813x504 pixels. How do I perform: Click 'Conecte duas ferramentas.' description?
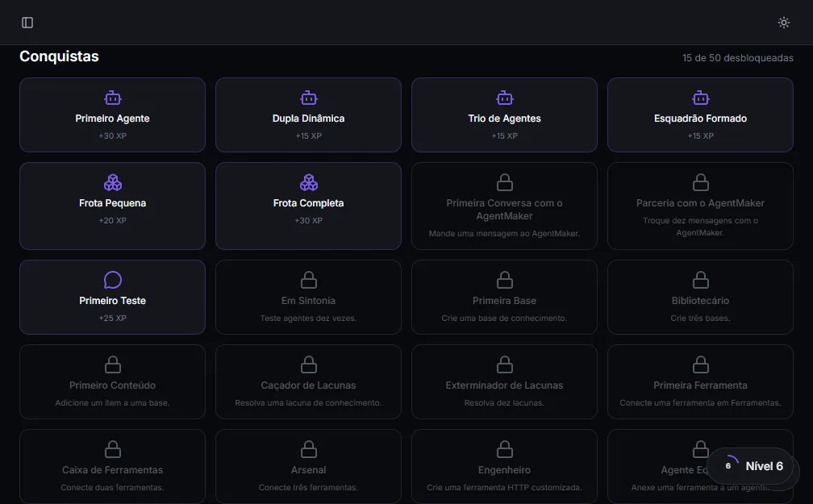click(x=113, y=487)
